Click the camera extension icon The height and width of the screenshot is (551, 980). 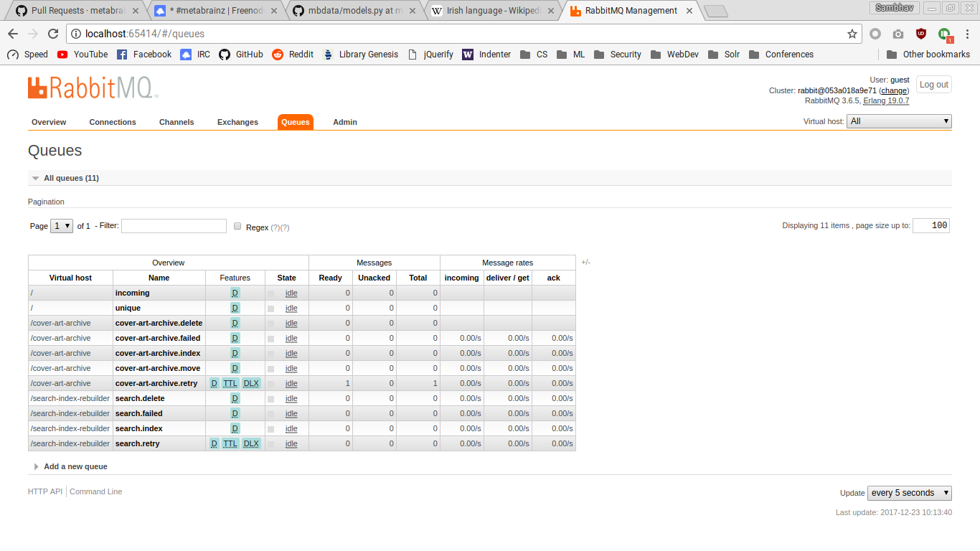[898, 34]
